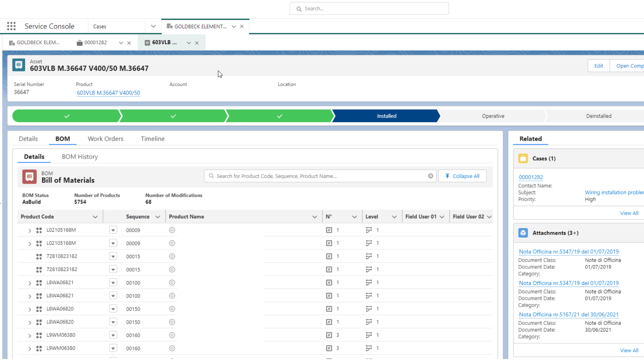Click gear icon in sequence 00015 first row
644x362 pixels.
[x=172, y=256]
